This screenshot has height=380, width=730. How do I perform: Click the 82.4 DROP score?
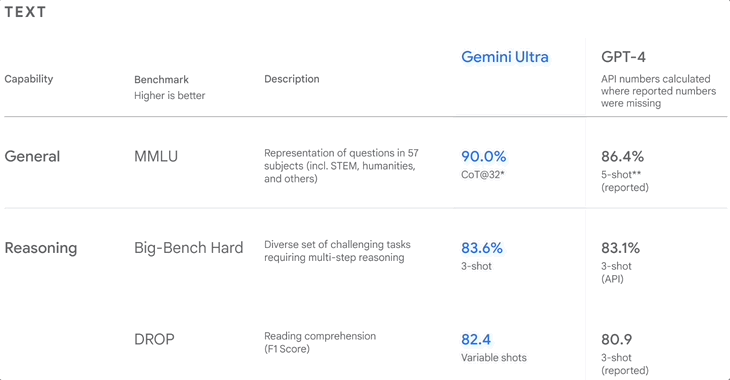[x=476, y=339]
